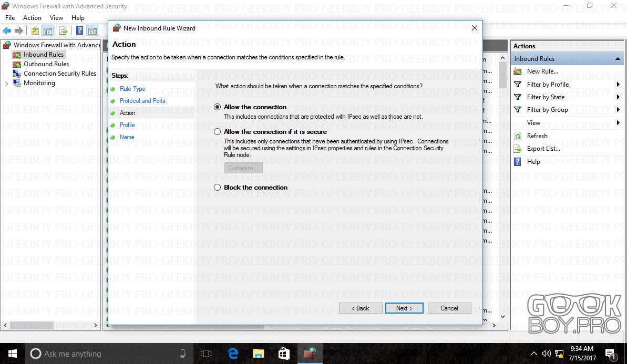Open Task View from the taskbar
This screenshot has height=364, width=627.
click(206, 353)
